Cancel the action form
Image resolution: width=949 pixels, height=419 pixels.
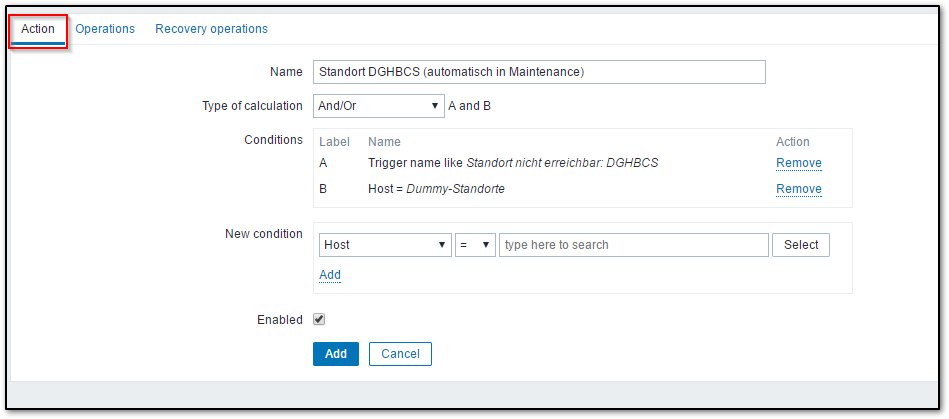tap(400, 354)
